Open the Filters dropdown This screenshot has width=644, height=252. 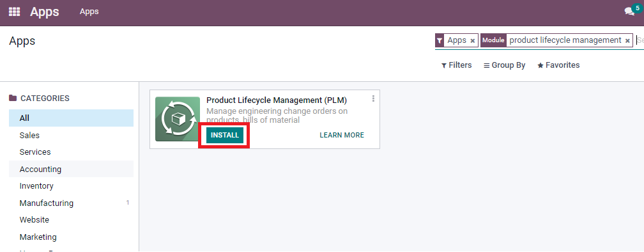(x=456, y=65)
